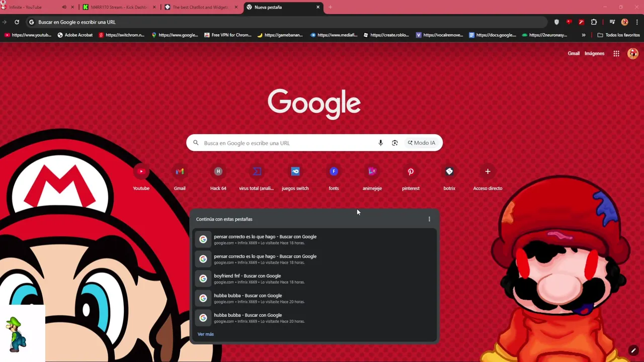Click the Chrome profile avatar in toolbar
Screen dimensions: 644x362
pos(625,22)
